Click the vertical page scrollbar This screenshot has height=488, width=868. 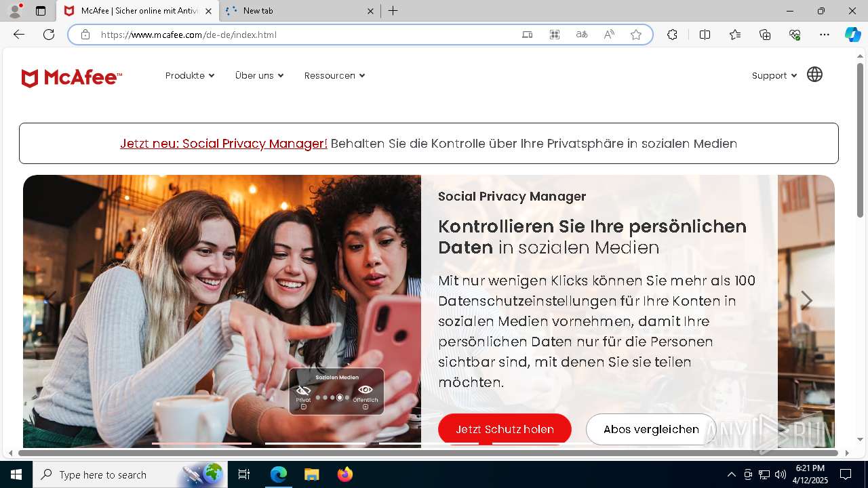click(x=860, y=140)
